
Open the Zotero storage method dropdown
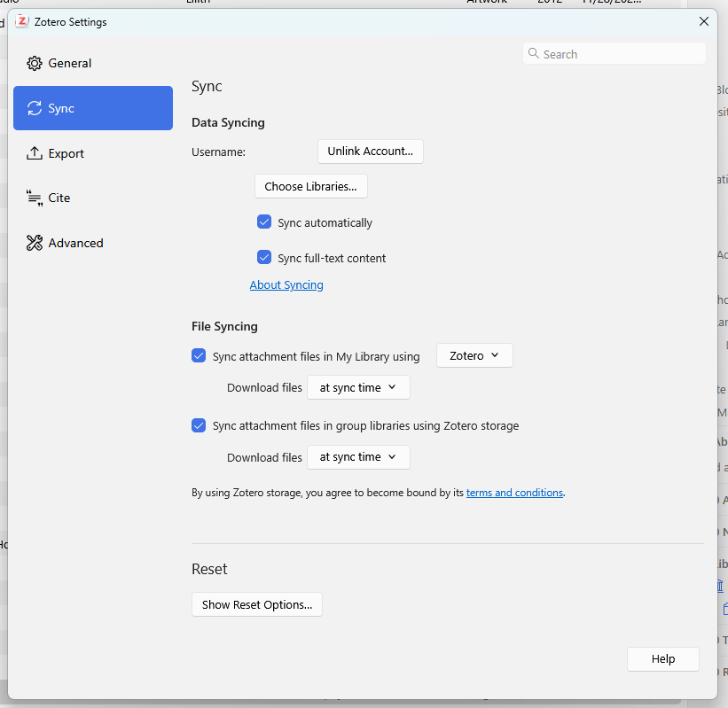[474, 356]
